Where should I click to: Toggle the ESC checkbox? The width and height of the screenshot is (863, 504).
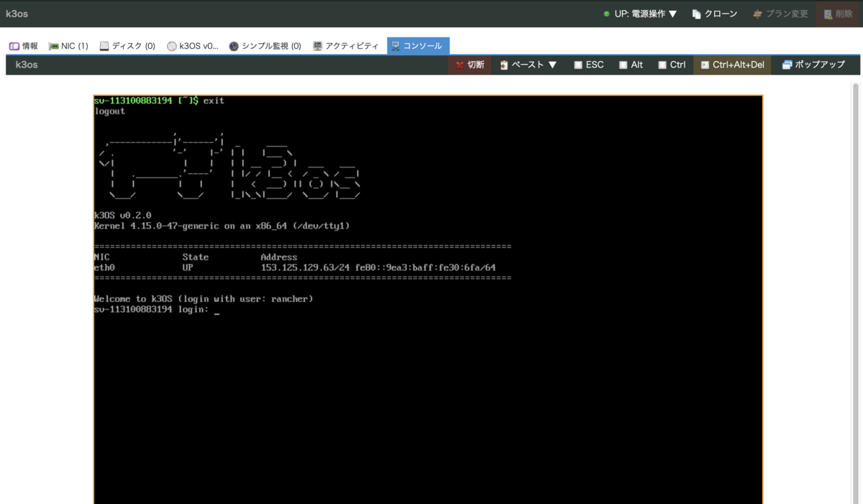(578, 65)
